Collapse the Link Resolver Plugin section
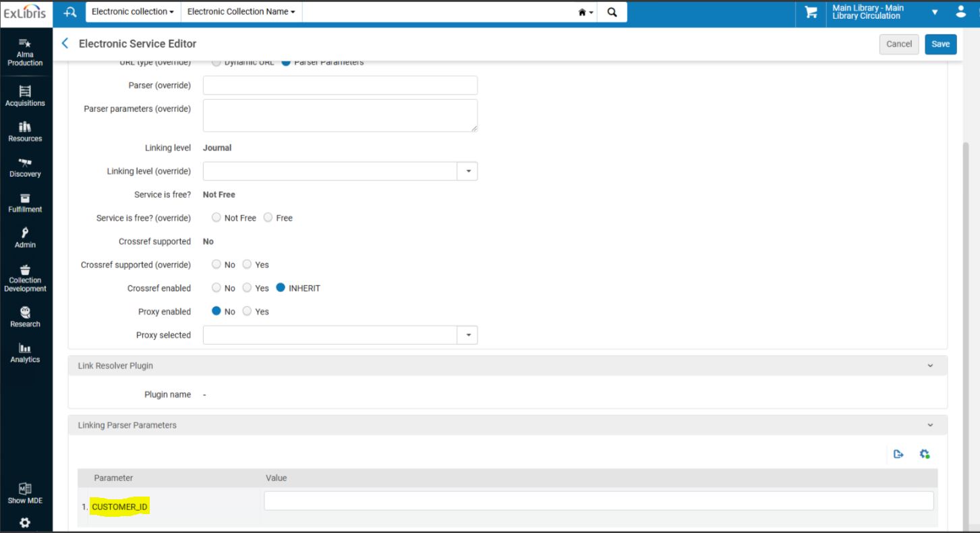 tap(930, 366)
